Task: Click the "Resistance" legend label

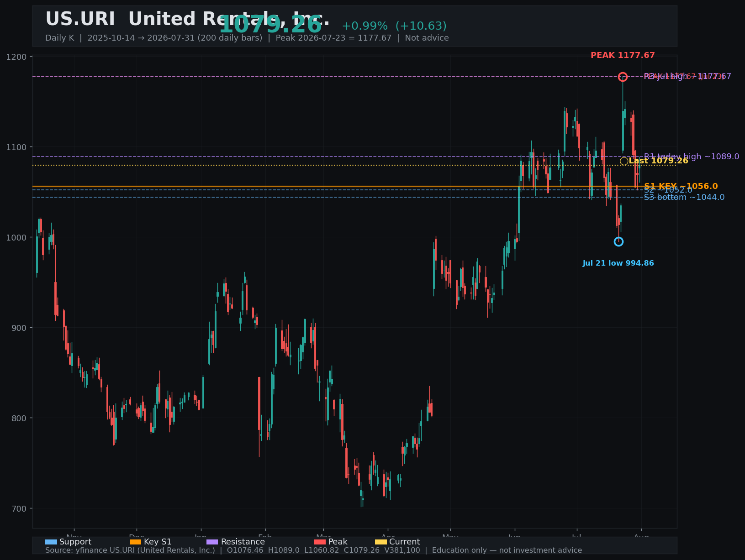Action: tap(243, 542)
